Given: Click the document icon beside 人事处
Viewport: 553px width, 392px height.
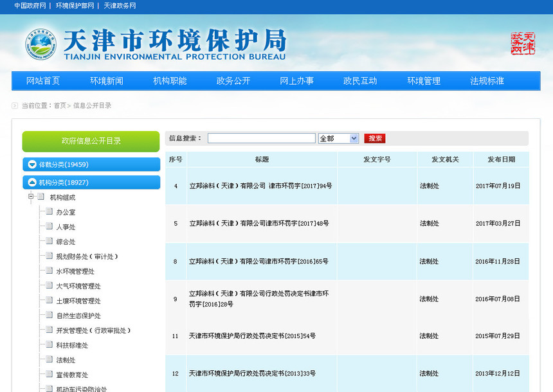Looking at the screenshot, I should tap(49, 226).
